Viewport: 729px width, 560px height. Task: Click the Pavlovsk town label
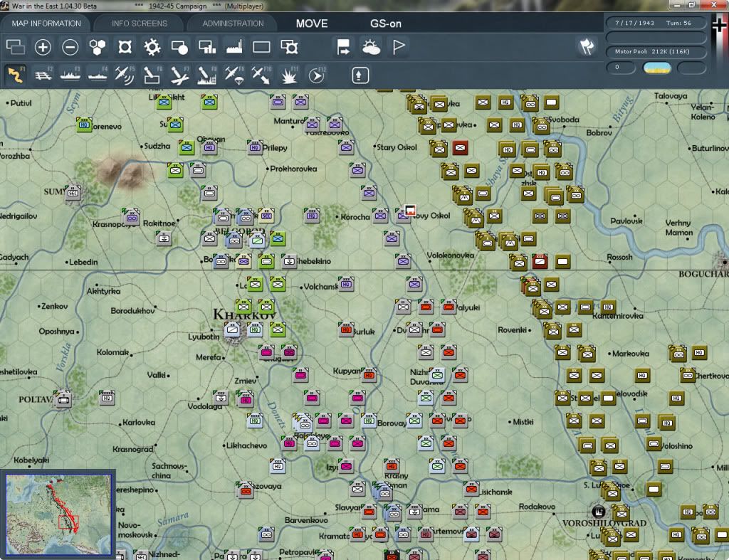pyautogui.click(x=626, y=221)
